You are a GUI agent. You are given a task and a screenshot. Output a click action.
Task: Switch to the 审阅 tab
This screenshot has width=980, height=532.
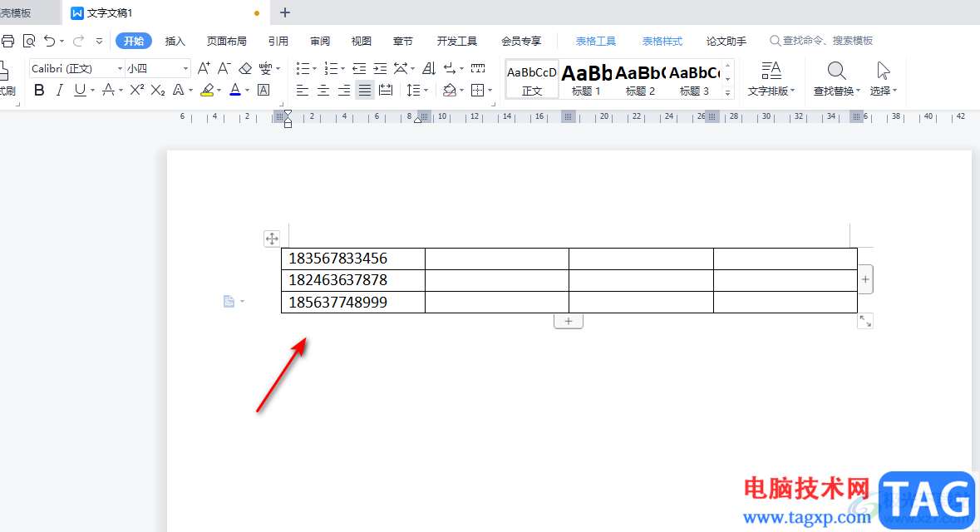click(x=320, y=42)
